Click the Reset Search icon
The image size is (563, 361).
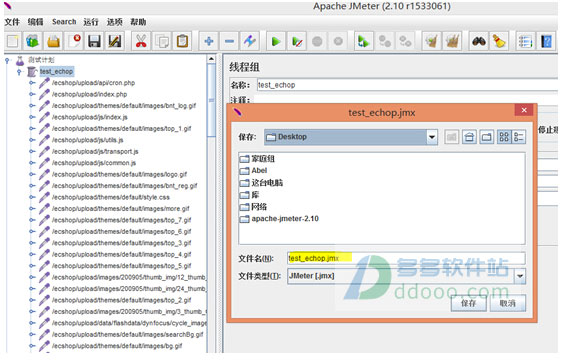tap(499, 42)
